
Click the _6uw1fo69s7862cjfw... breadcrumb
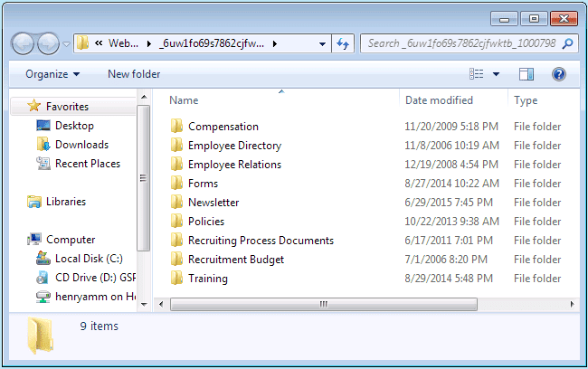click(x=212, y=43)
